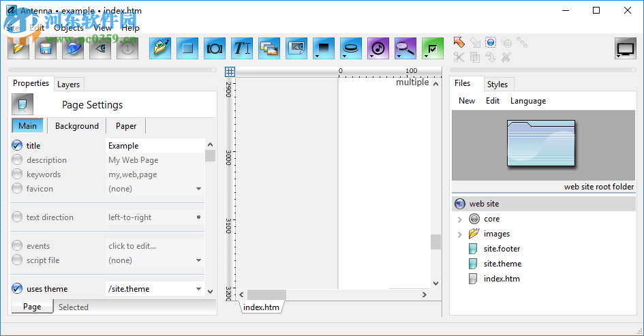Open the Edit menu
Viewport: 644px width, 336px height.
coord(37,28)
